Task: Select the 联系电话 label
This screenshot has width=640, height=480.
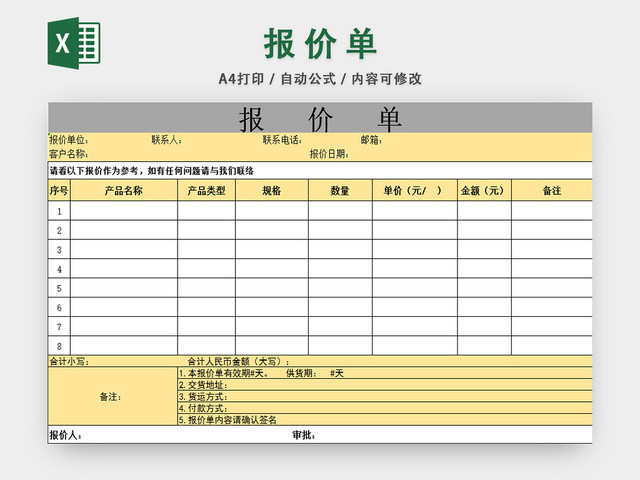Action: coord(282,140)
